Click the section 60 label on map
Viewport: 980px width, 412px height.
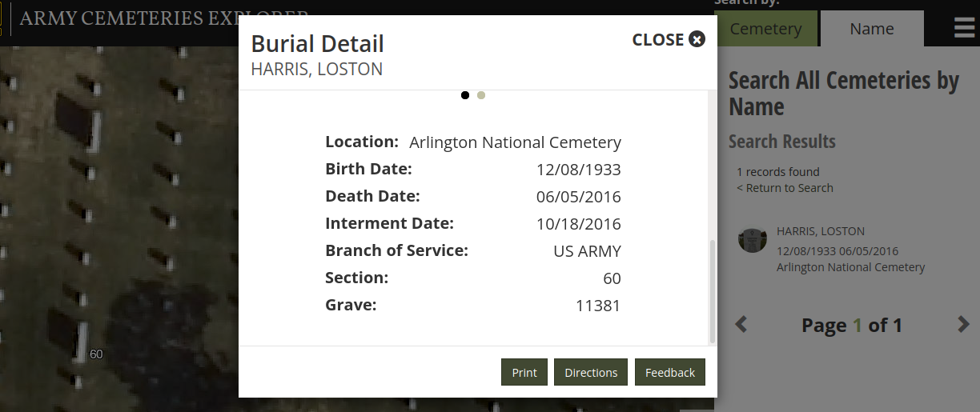click(x=96, y=354)
